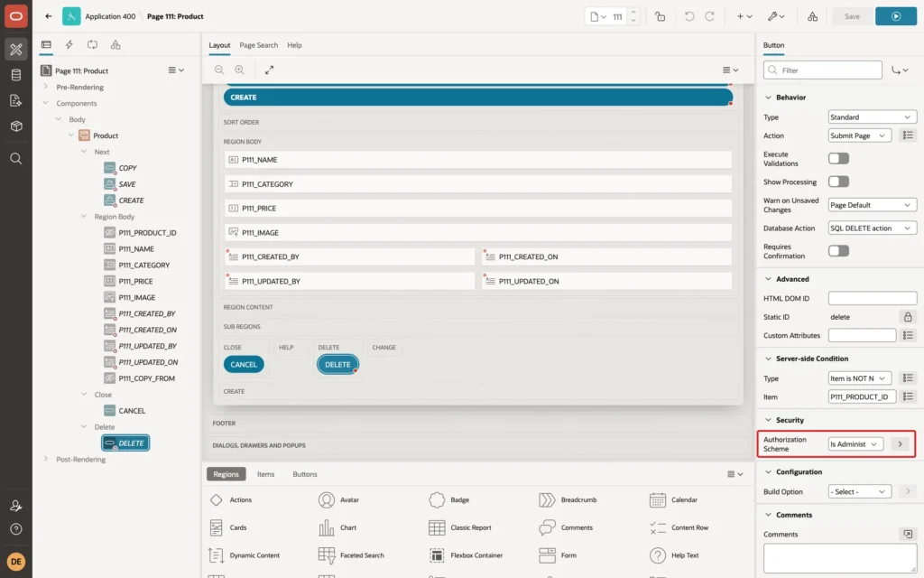Click the HTML DOM ID field
The height and width of the screenshot is (578, 924).
pyautogui.click(x=873, y=298)
